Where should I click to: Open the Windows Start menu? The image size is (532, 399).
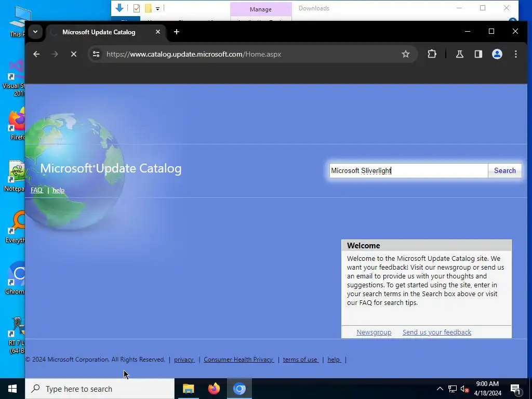point(12,389)
